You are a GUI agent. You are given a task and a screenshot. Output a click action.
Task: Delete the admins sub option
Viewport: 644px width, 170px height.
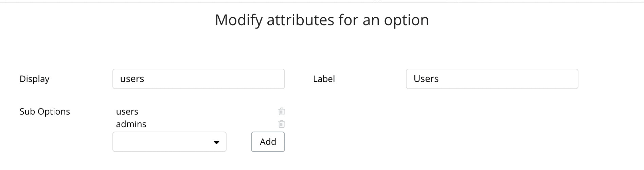(282, 124)
